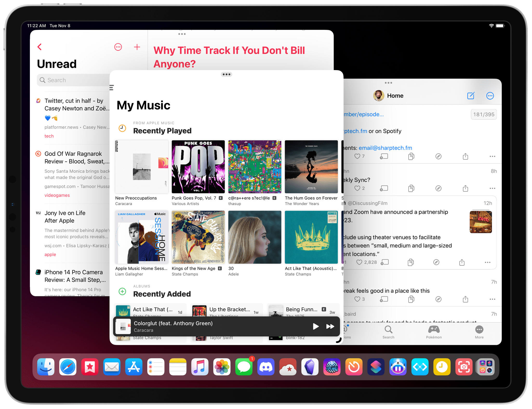Open Music app from the dock
532x409 pixels.
(x=200, y=367)
